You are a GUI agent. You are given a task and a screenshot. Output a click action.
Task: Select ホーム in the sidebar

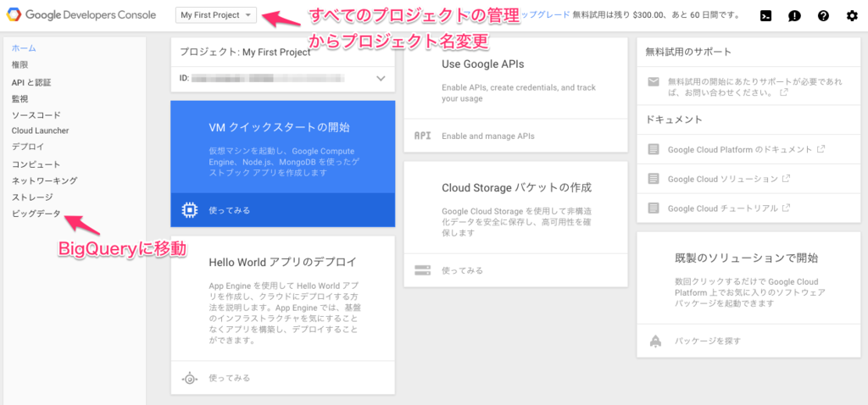24,48
